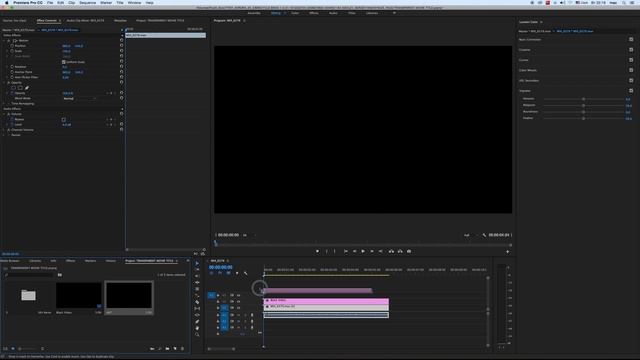The height and width of the screenshot is (360, 640).
Task: Toggle Creative section enable checkbox
Action: 631,50
